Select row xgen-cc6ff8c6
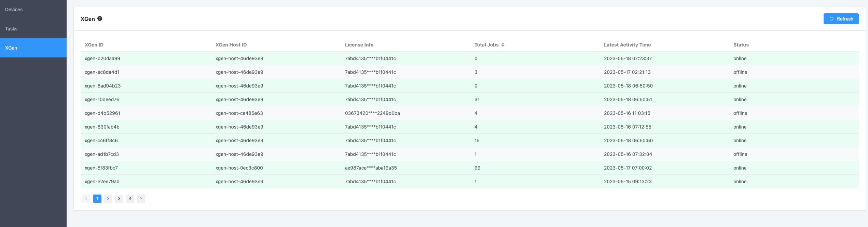Image resolution: width=868 pixels, height=227 pixels. point(470,141)
